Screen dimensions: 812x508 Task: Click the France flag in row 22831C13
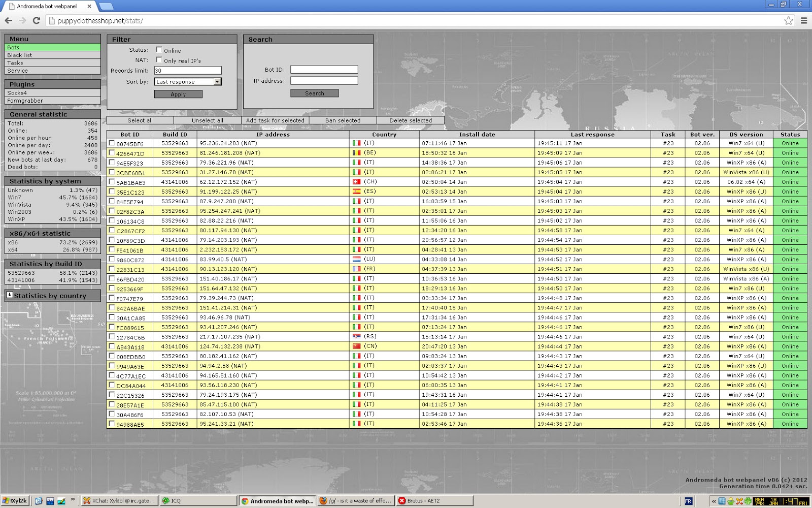[x=357, y=269]
